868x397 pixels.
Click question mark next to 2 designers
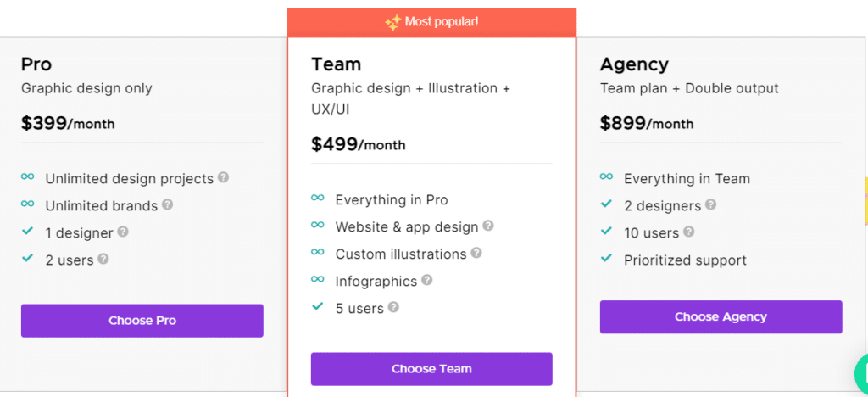point(710,204)
